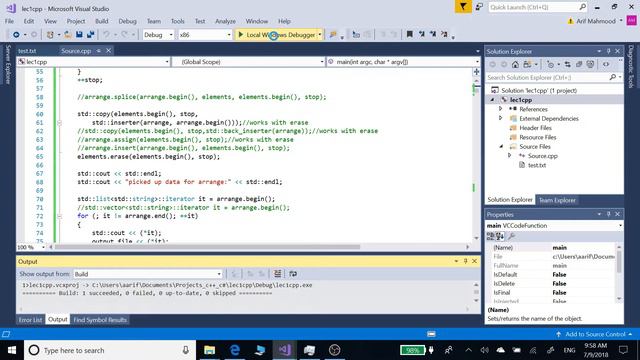The width and height of the screenshot is (640, 360).
Task: Pin the Output panel with auto-hide icon
Action: point(465,261)
